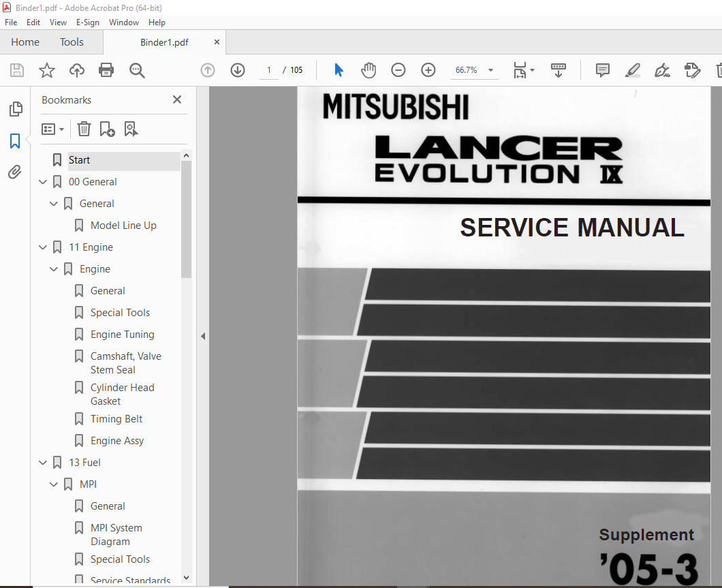This screenshot has height=588, width=722.
Task: Open the find text magnifier tool
Action: click(x=137, y=70)
